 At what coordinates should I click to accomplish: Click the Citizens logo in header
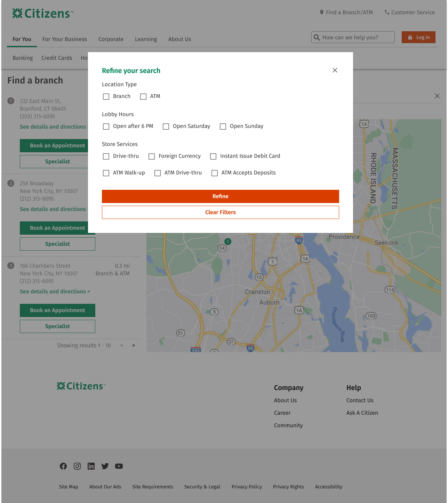(x=43, y=14)
